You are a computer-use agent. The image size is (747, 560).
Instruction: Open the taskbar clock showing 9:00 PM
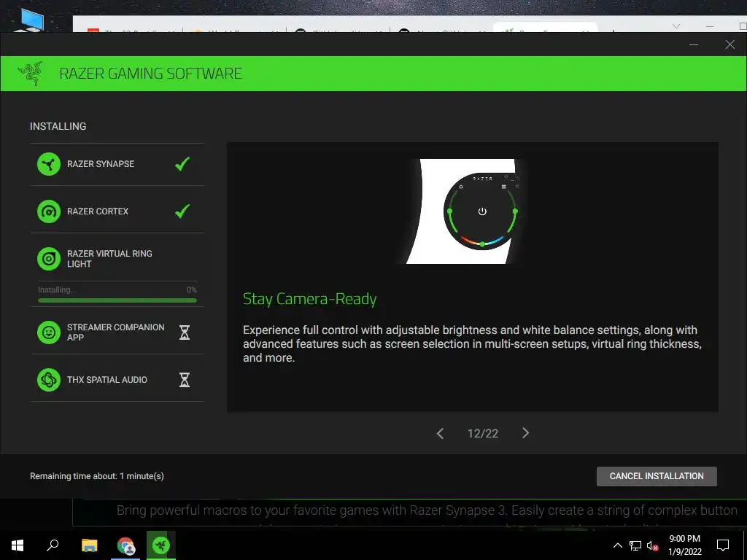click(684, 545)
